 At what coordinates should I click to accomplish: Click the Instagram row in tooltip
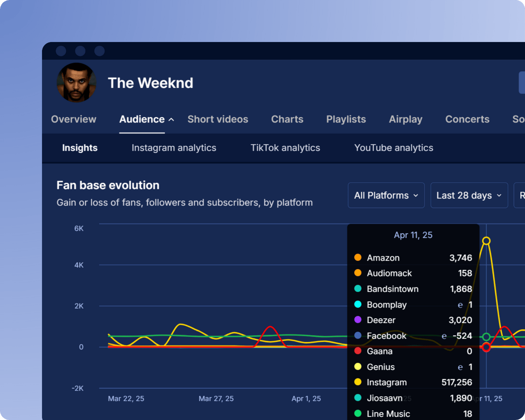(x=413, y=382)
